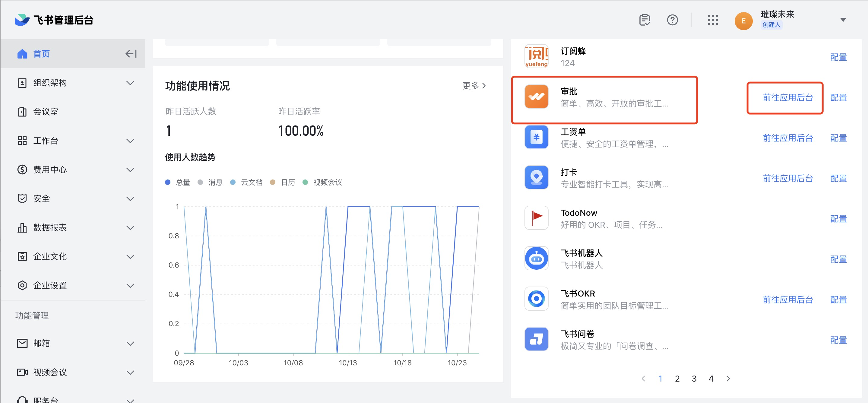Click the TodoNow red flag icon
Viewport: 868px width, 403px height.
pyautogui.click(x=536, y=218)
